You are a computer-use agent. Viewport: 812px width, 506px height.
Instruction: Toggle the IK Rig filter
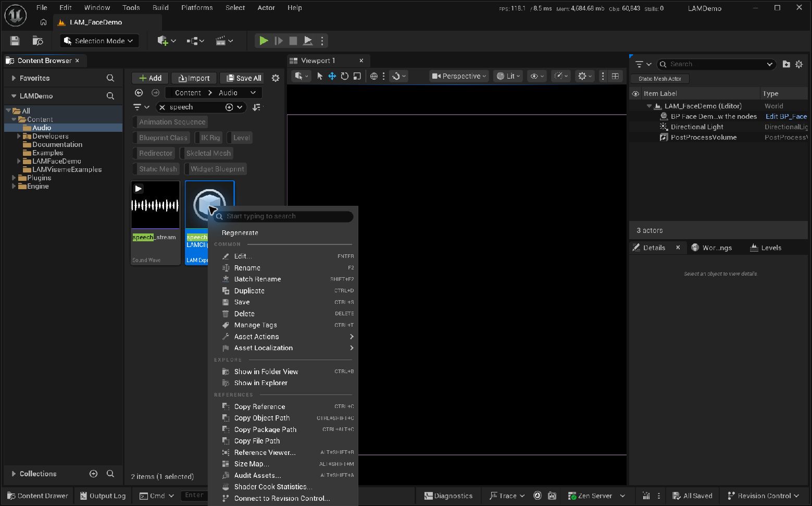click(x=208, y=138)
